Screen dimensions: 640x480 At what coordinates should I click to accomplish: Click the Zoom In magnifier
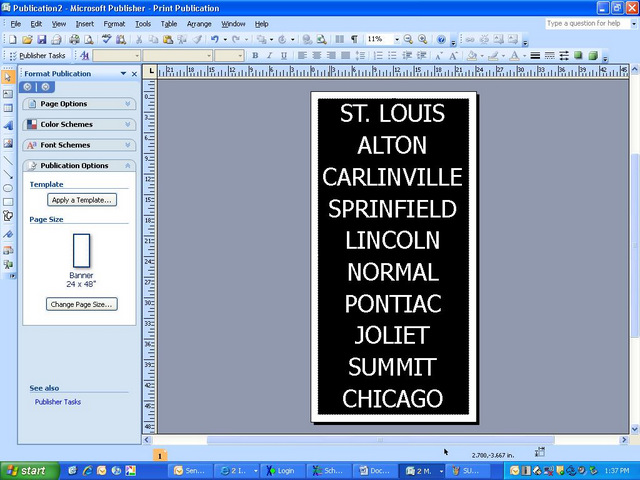[422, 39]
